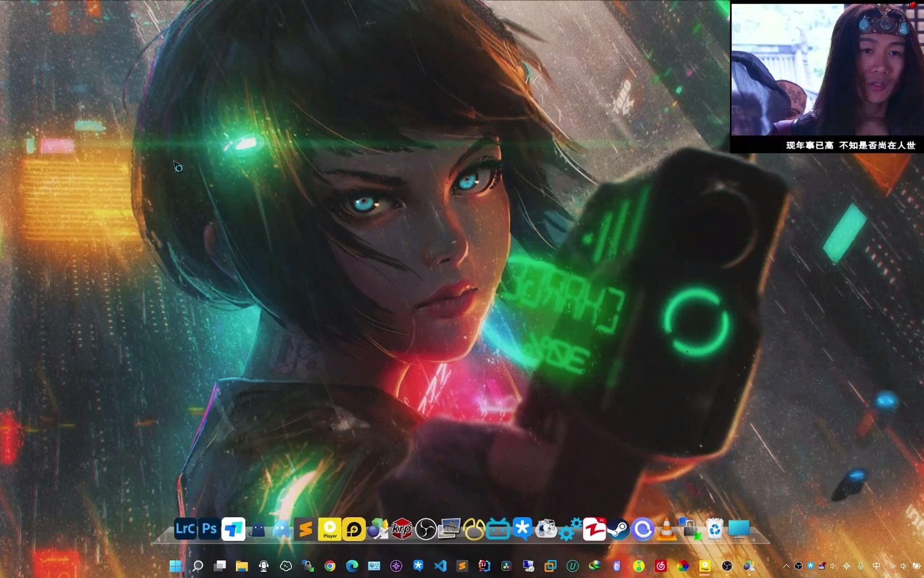Image resolution: width=924 pixels, height=578 pixels.
Task: Open the Bilibili TV dock icon
Action: [498, 529]
